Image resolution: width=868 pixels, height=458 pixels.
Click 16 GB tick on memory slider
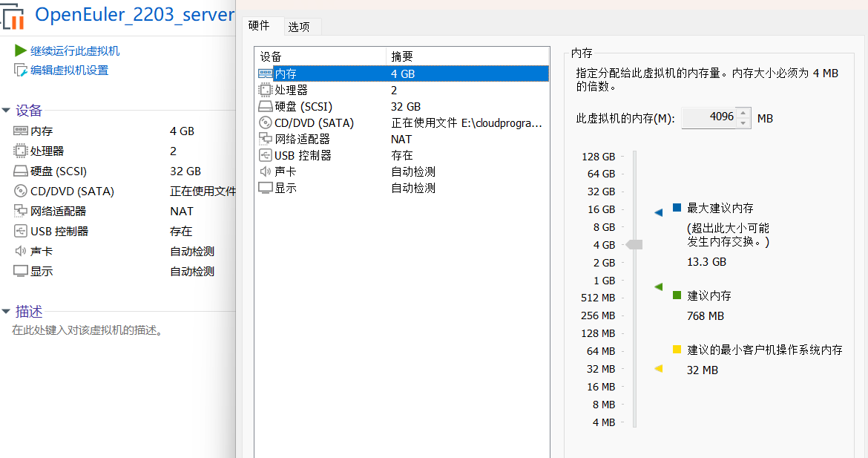click(622, 209)
